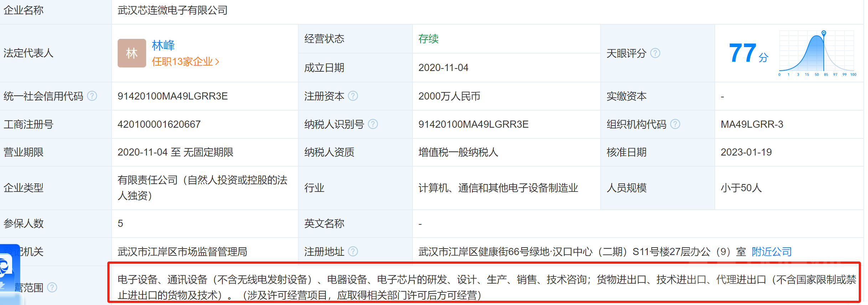Click the 林 avatar thumbnail
The image size is (868, 305).
(132, 53)
